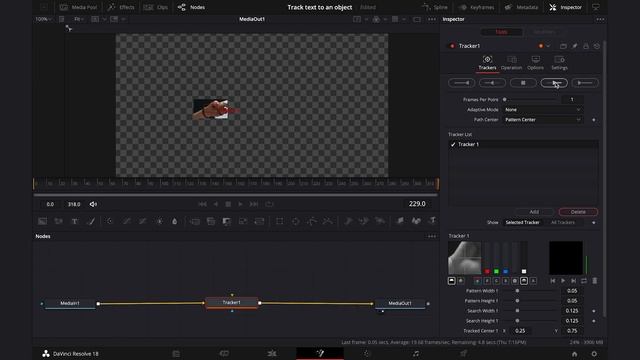Add a Polygon mask from the toolbar
The image size is (640, 360).
pos(312,221)
